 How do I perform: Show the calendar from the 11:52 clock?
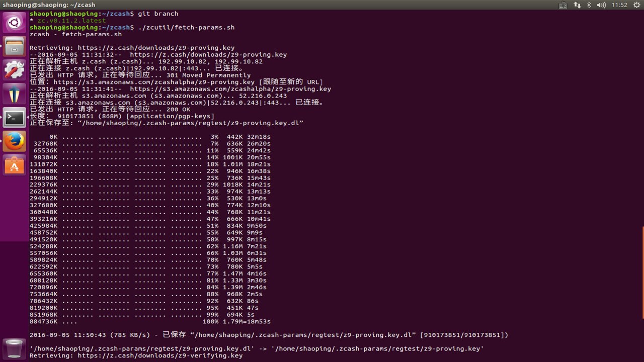tap(619, 5)
